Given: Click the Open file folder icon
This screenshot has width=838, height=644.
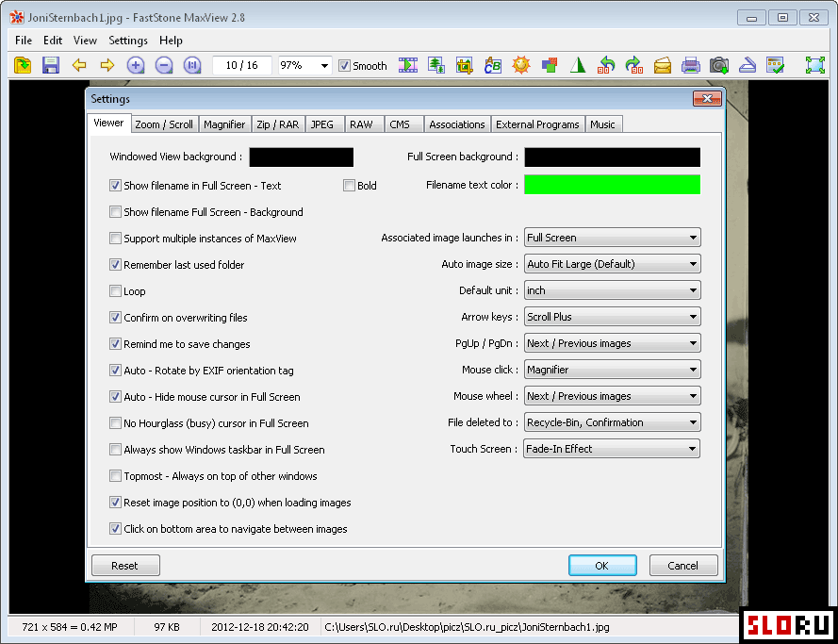Looking at the screenshot, I should pos(23,65).
